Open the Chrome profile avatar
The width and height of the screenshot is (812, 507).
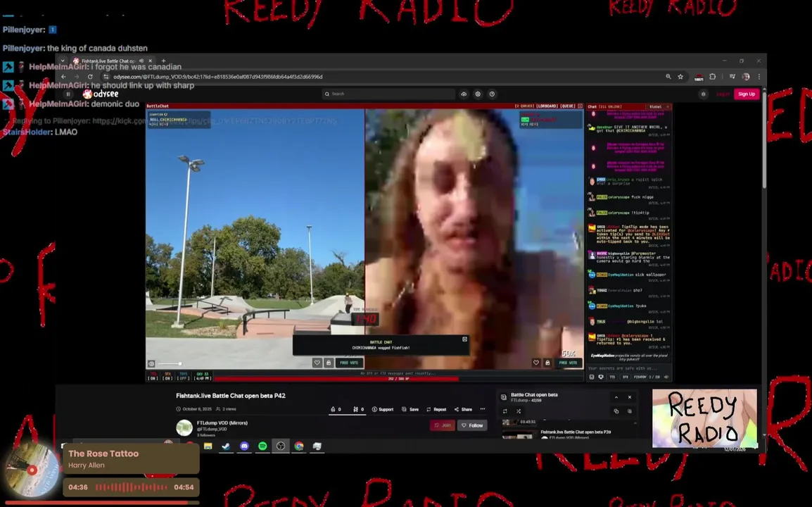coord(746,77)
